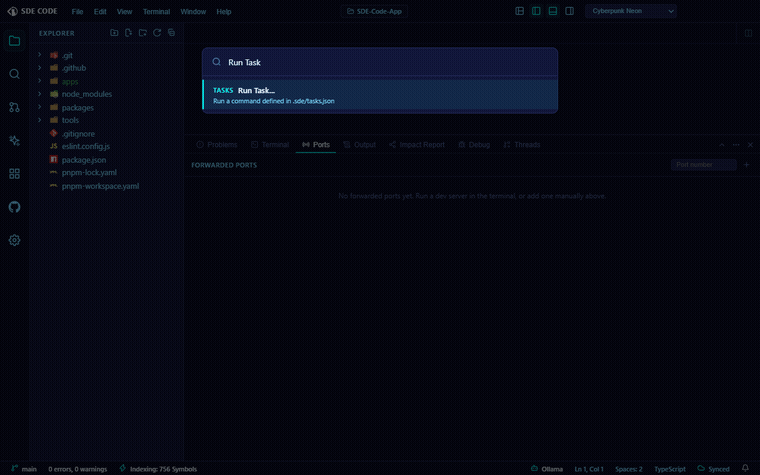Open the Edit menu

tap(100, 12)
